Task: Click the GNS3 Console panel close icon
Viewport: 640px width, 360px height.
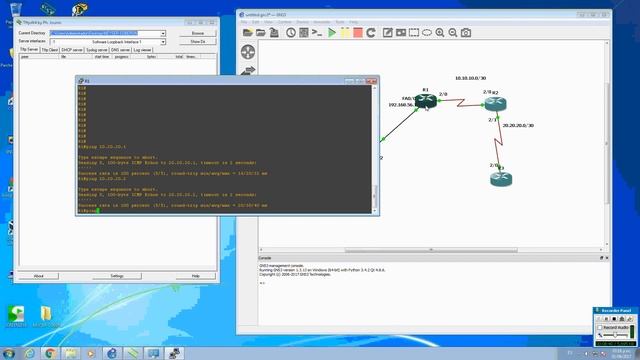Action: (607, 258)
